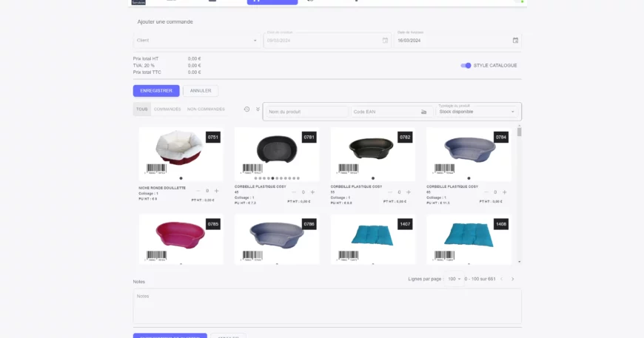Click the 'Prix total TTC' label
The height and width of the screenshot is (338, 644).
click(x=147, y=72)
